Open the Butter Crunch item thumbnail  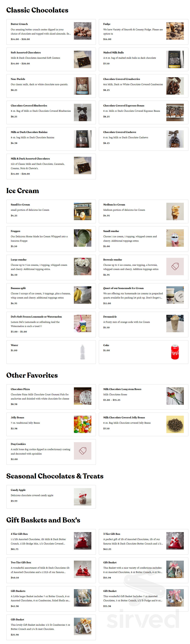click(83, 31)
